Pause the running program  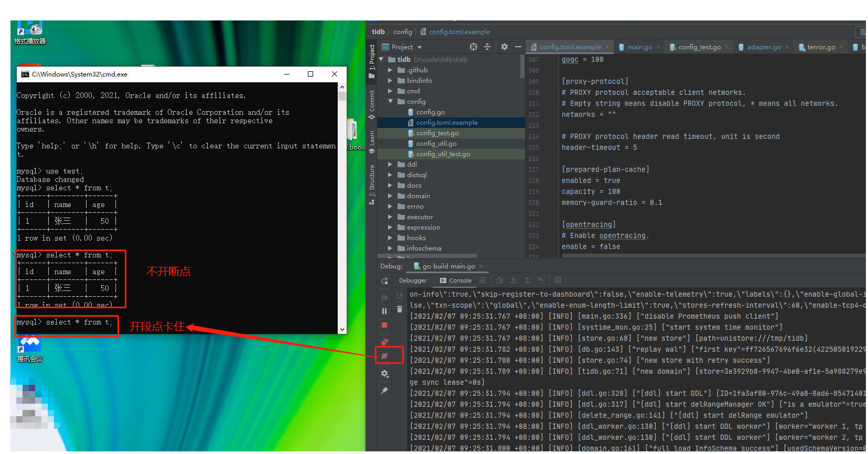[x=384, y=311]
